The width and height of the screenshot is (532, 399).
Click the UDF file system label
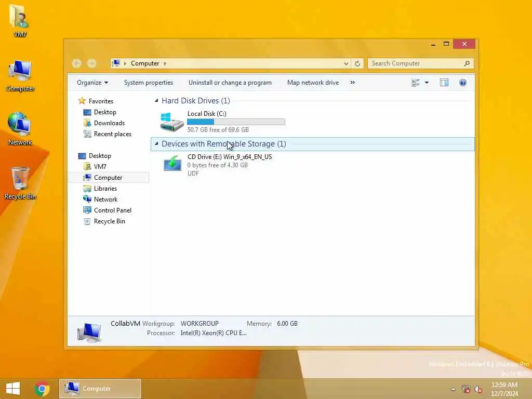pos(193,173)
